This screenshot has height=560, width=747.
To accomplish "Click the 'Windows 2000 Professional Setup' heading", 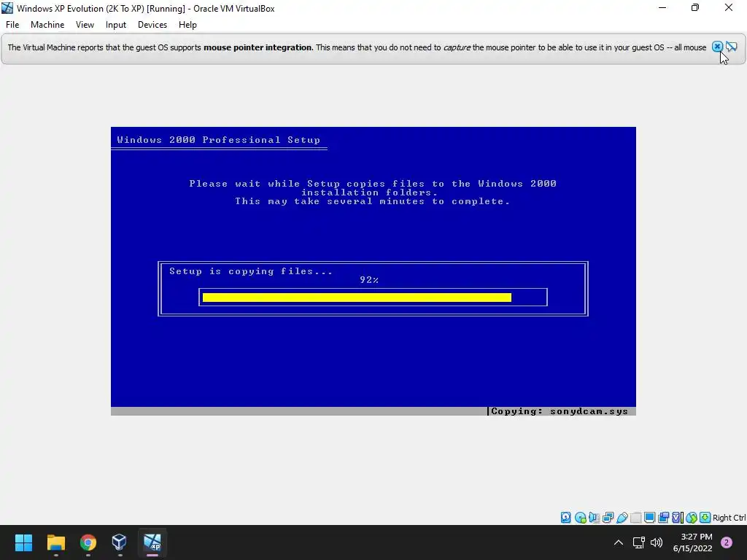I will 218,140.
